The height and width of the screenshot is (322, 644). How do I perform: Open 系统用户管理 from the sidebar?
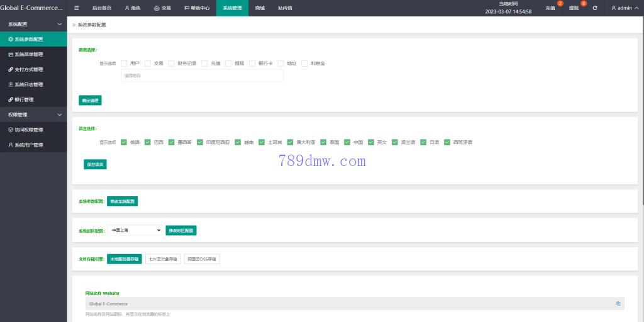point(28,145)
